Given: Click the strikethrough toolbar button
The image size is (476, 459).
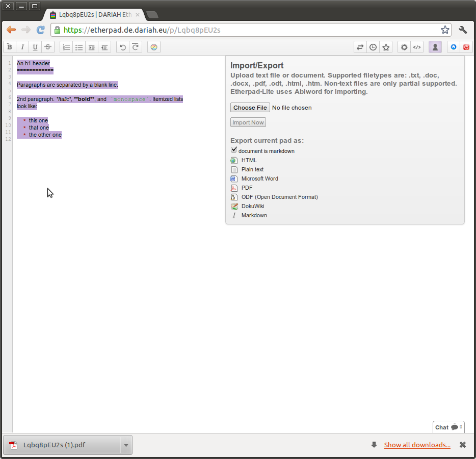Looking at the screenshot, I should tap(48, 47).
